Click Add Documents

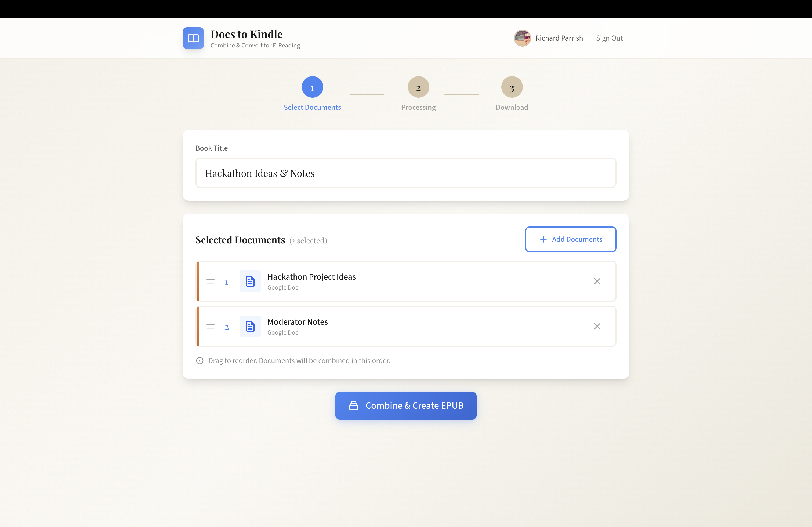[570, 239]
